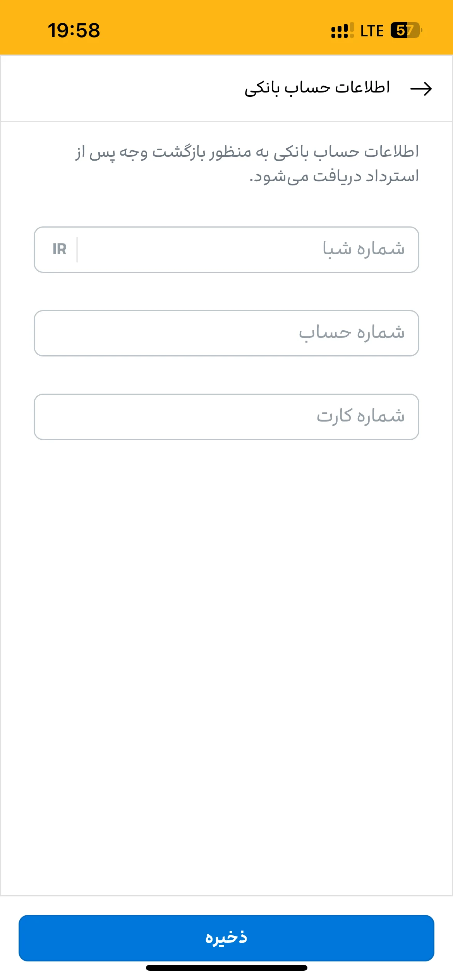The width and height of the screenshot is (453, 980).
Task: Tap the IR prefix label in Sheba field
Action: point(60,249)
